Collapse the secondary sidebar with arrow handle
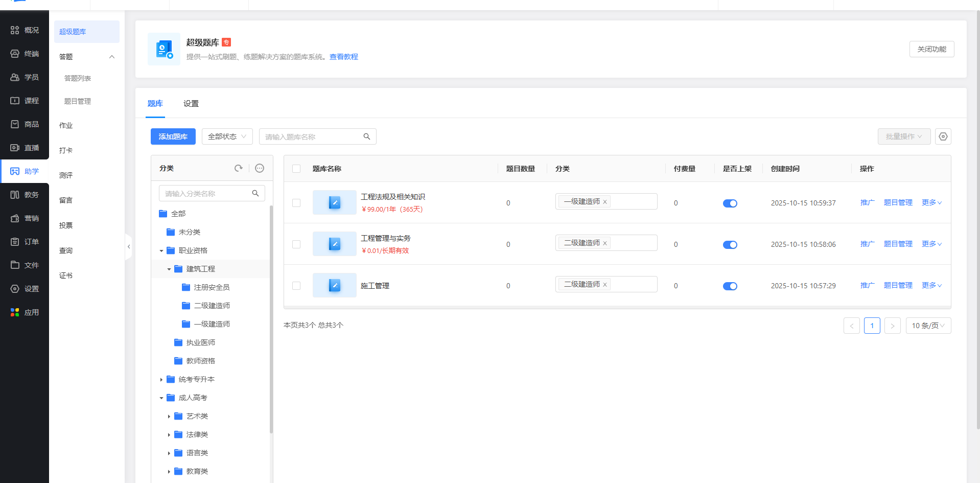Viewport: 980px width, 483px height. pyautogui.click(x=129, y=247)
